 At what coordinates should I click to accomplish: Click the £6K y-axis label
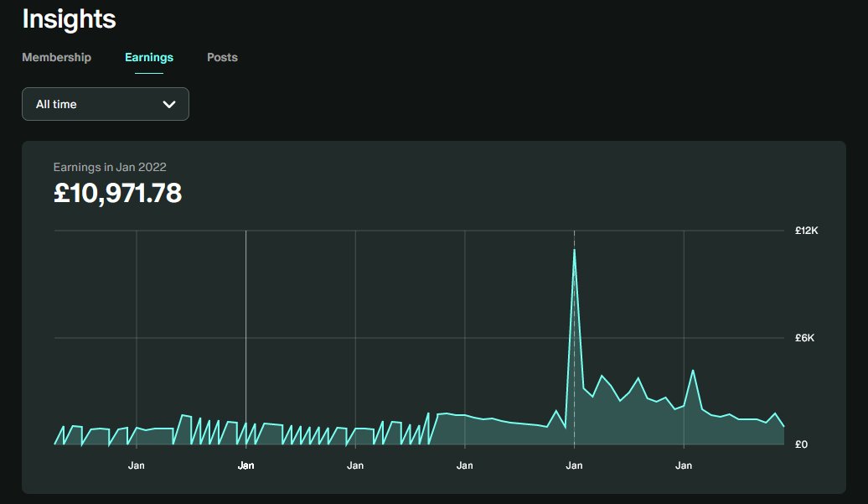[x=806, y=337]
